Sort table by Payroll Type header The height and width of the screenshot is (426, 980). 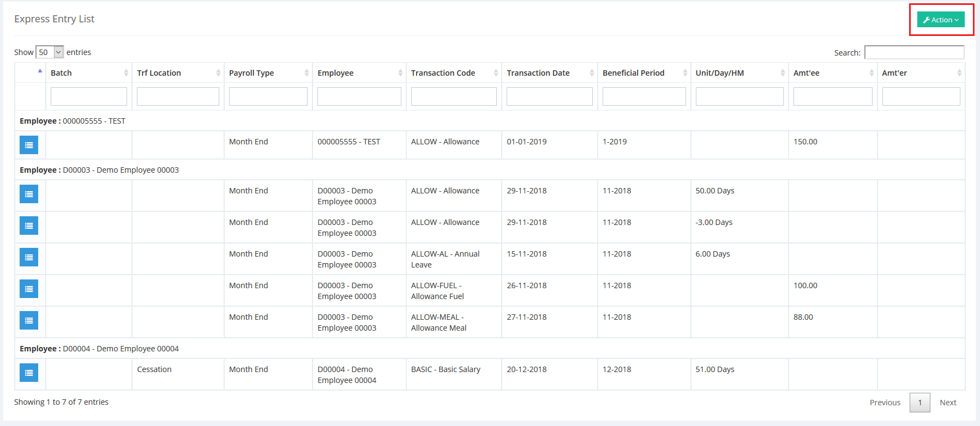click(268, 73)
